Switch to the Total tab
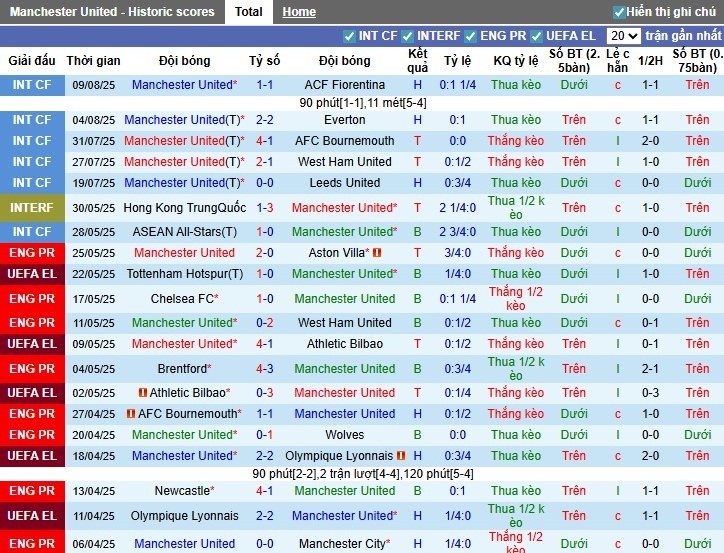 point(248,12)
